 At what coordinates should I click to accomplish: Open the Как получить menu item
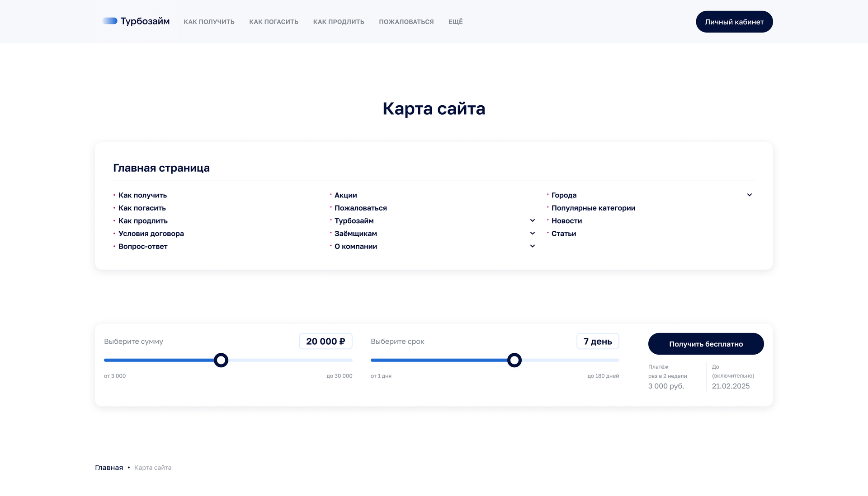tap(209, 22)
